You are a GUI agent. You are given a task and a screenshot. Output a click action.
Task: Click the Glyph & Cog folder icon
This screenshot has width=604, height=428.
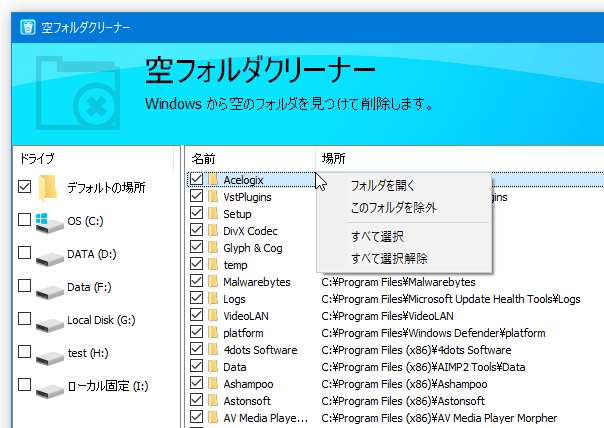213,247
